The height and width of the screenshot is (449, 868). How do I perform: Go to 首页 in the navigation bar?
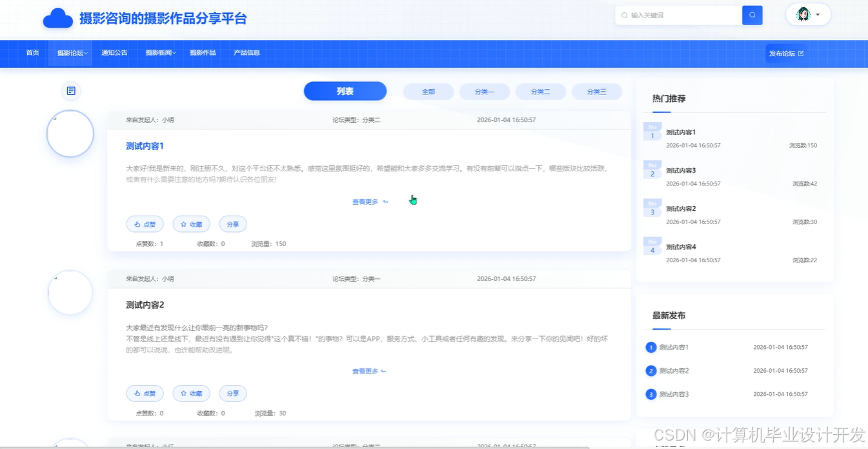click(33, 53)
